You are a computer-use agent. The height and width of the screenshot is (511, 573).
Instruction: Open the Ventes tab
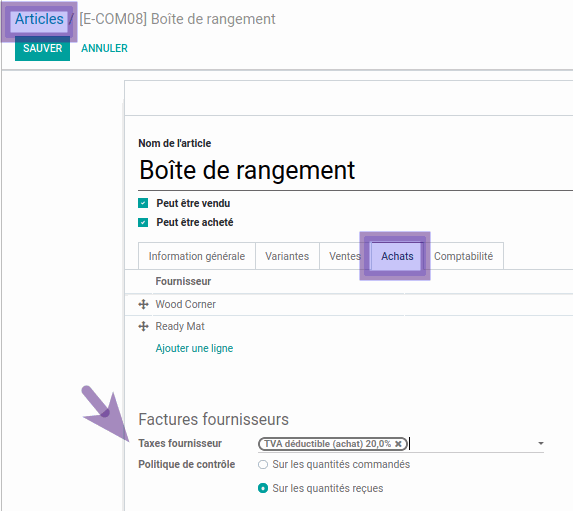[345, 256]
